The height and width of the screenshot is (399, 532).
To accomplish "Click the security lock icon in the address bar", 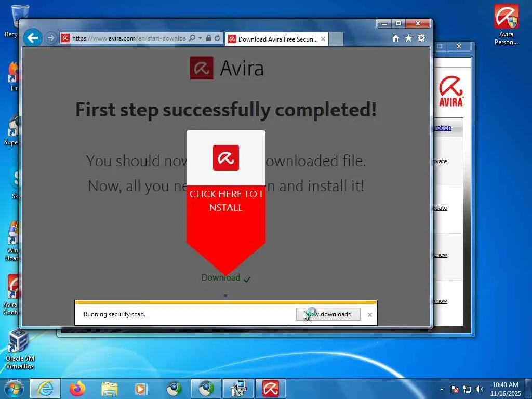I will 209,38.
